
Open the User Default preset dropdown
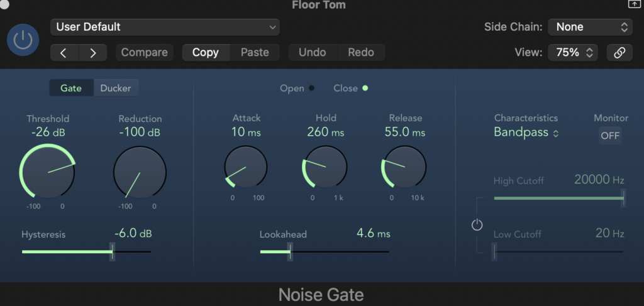coord(165,27)
